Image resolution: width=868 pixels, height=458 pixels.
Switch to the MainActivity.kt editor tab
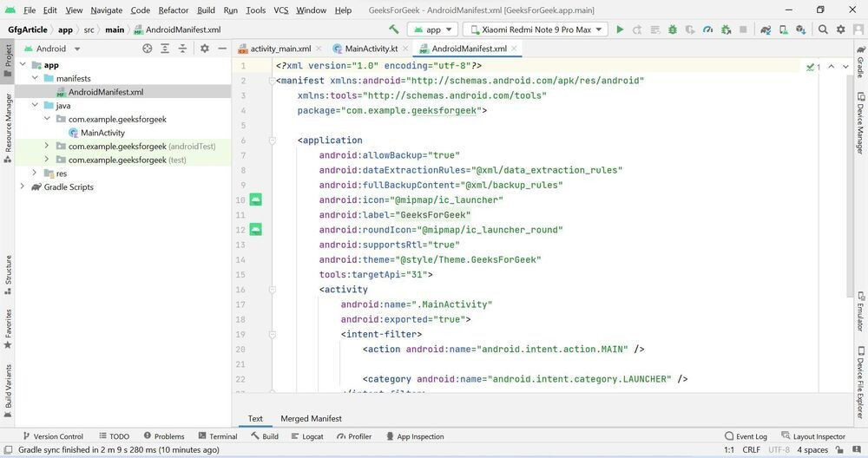(x=371, y=49)
